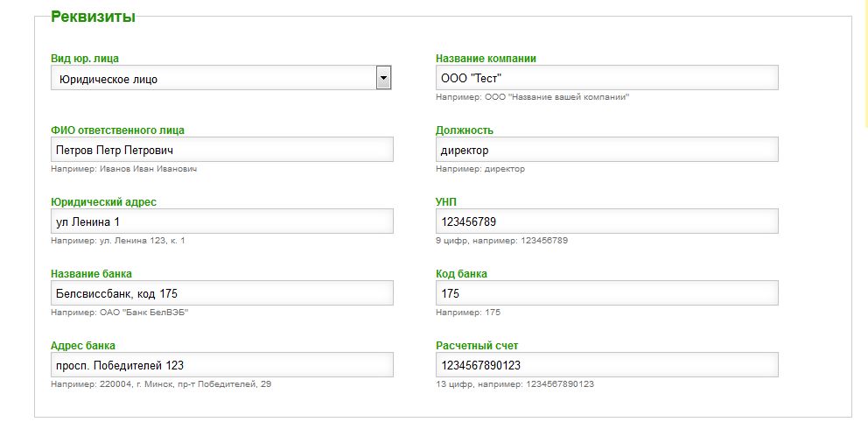Focus the Название банка text box
The height and width of the screenshot is (429, 868).
(x=222, y=293)
